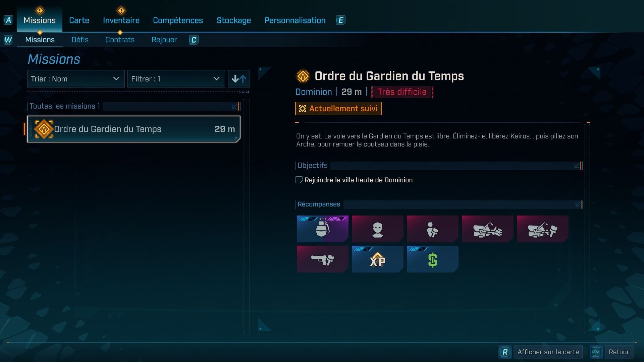The height and width of the screenshot is (362, 644).
Task: Click the C button icon next to Rejouer
Action: click(194, 40)
